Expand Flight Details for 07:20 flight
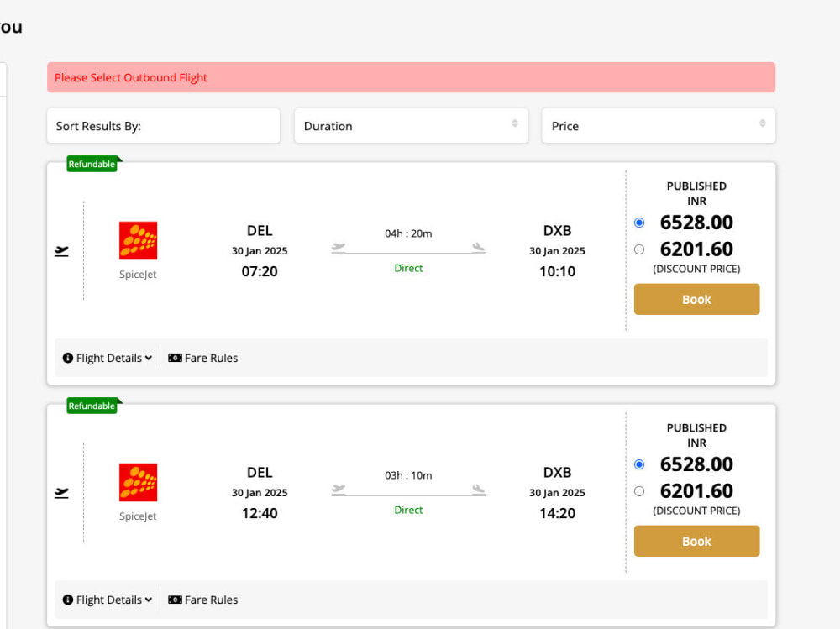The image size is (840, 629). point(108,358)
